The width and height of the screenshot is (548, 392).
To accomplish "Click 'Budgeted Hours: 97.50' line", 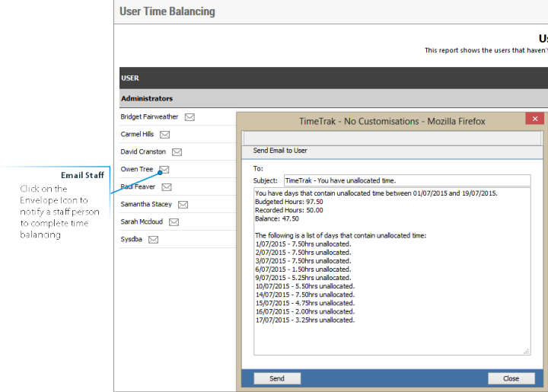I will coord(289,202).
